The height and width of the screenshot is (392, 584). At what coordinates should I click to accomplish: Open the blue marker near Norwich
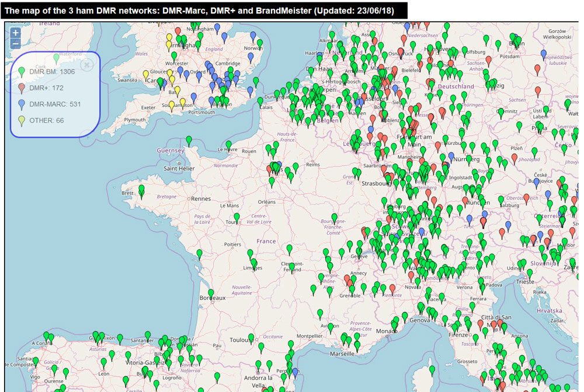253,37
